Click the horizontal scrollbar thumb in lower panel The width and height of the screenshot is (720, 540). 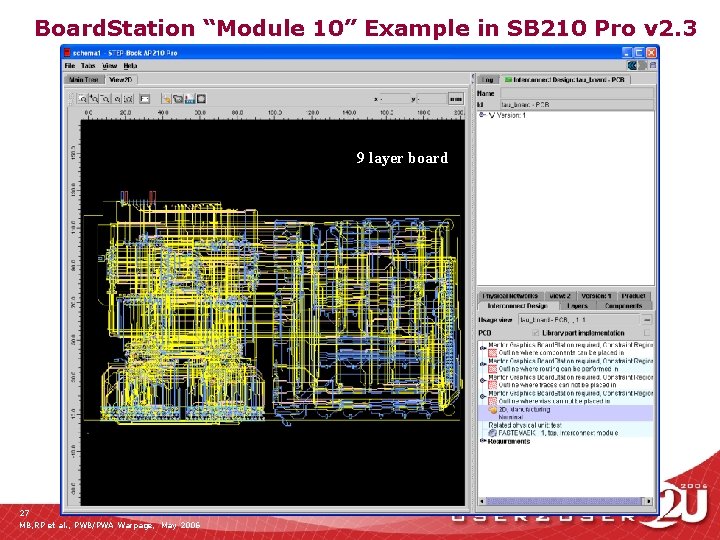565,501
